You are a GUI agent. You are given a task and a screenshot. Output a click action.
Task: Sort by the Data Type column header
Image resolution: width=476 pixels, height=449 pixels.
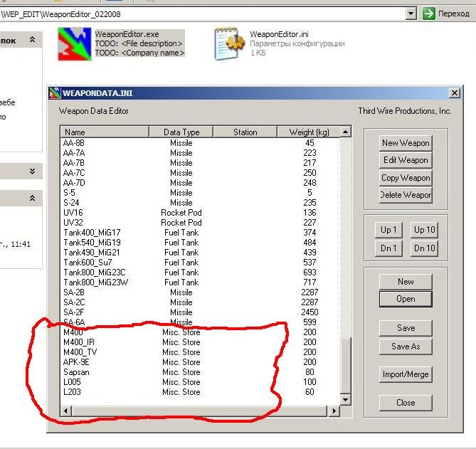181,132
